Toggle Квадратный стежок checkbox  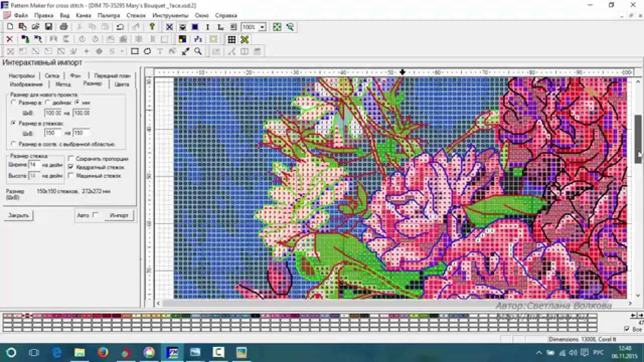[x=71, y=167]
